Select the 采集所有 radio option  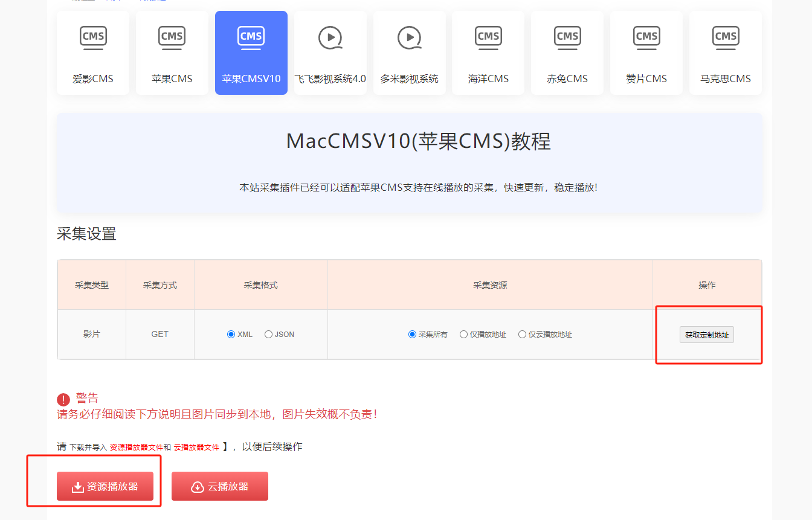click(x=412, y=335)
